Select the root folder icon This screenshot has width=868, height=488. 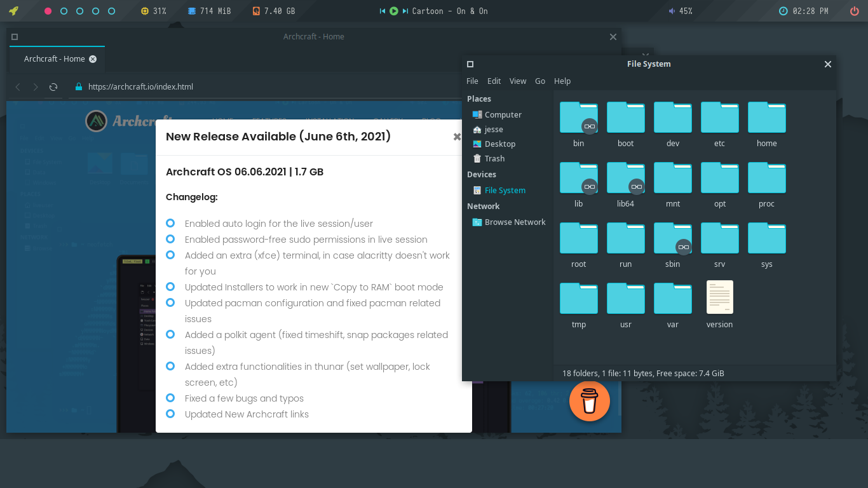point(579,238)
